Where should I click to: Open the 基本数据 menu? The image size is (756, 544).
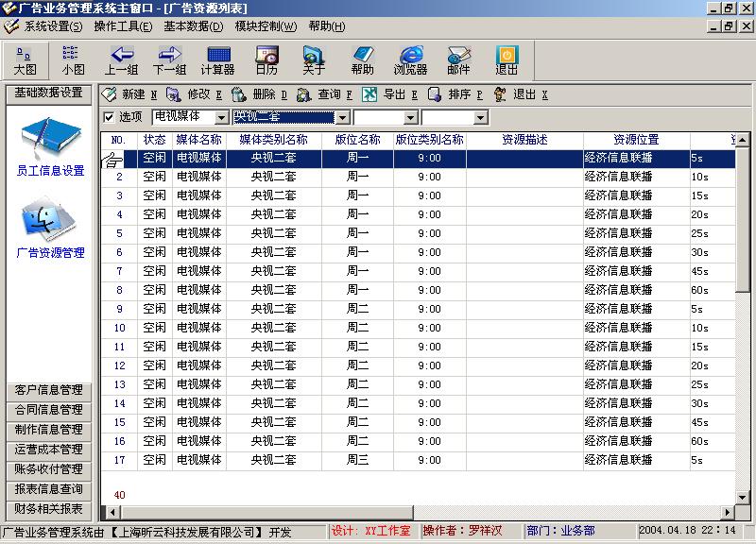[x=193, y=25]
